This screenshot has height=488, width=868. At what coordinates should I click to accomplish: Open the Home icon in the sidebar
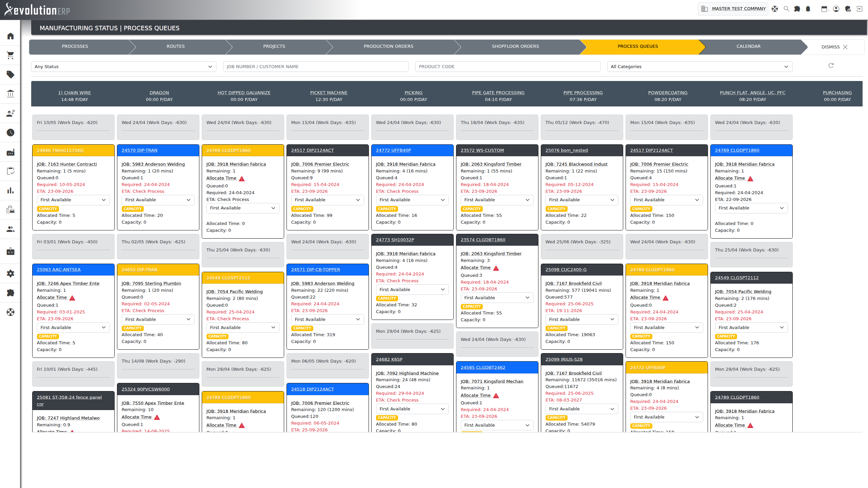(11, 36)
